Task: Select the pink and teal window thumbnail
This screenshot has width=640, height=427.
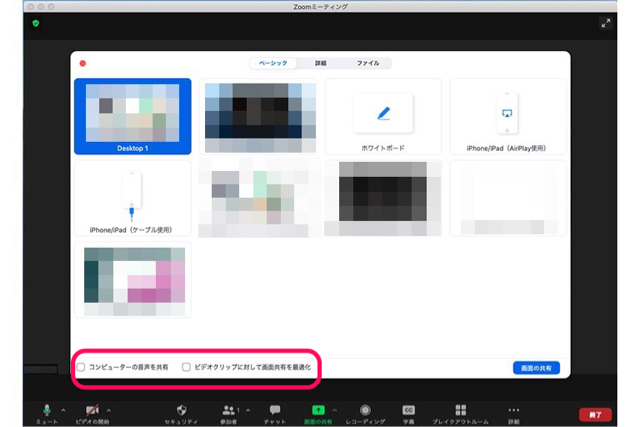Action: 133,280
